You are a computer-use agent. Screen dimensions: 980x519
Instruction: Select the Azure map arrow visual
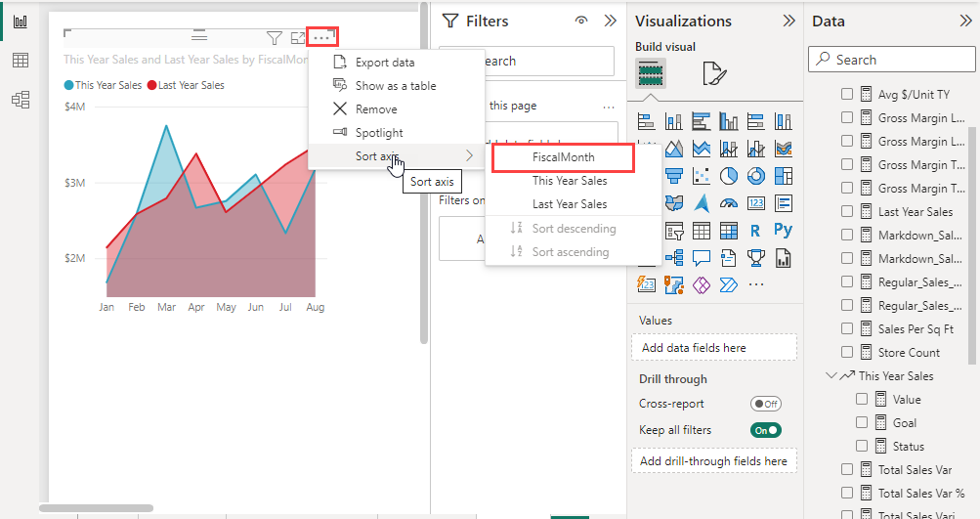(x=702, y=203)
